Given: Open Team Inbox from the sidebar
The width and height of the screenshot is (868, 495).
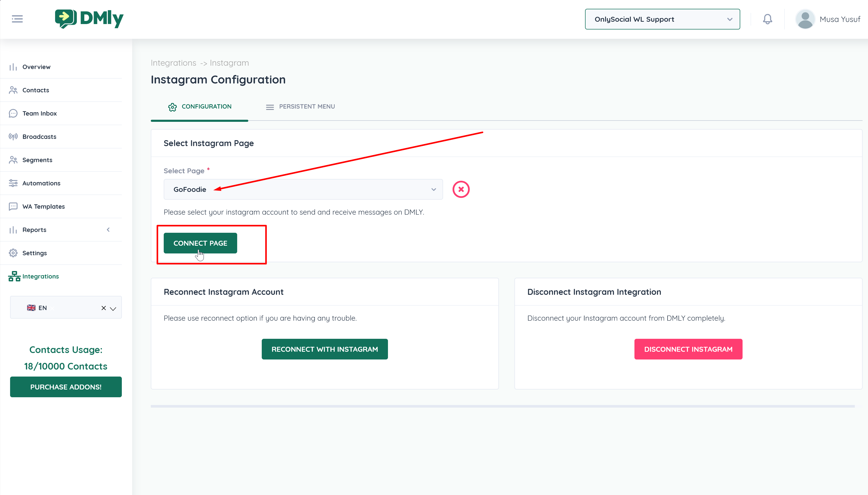Looking at the screenshot, I should tap(39, 113).
